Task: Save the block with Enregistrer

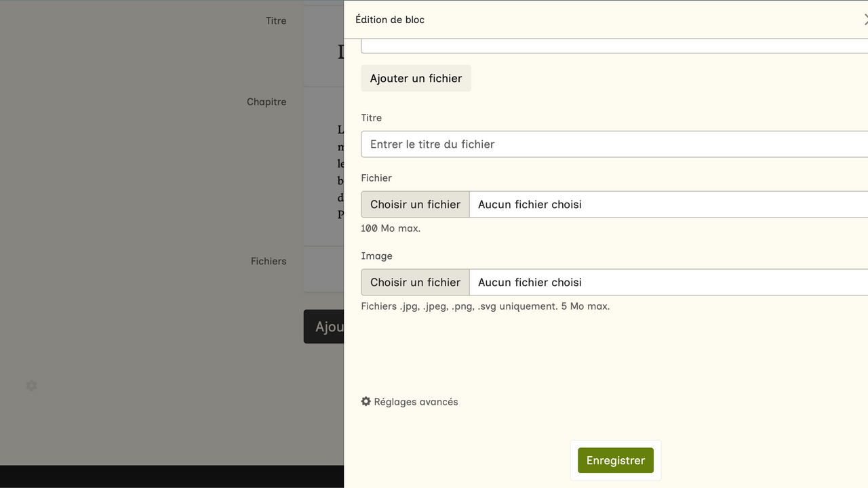Action: [615, 460]
